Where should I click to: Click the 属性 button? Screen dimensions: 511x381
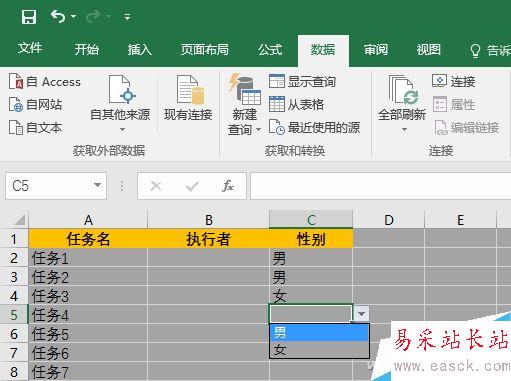454,105
